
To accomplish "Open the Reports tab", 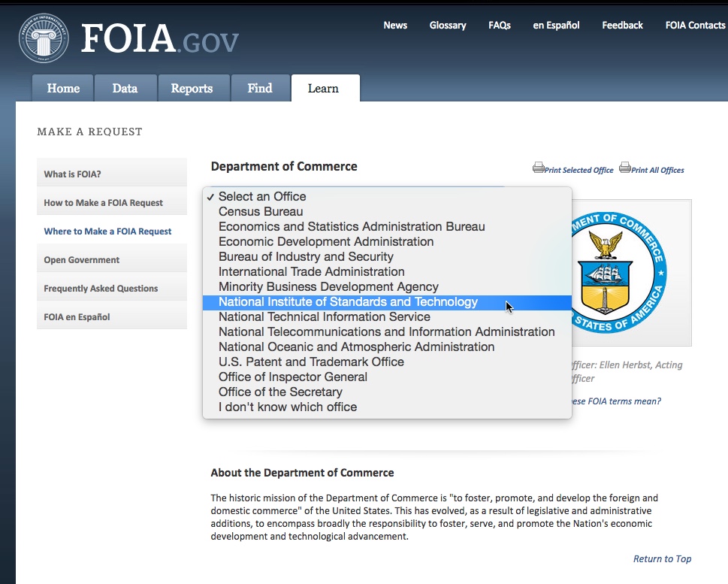I will point(192,89).
